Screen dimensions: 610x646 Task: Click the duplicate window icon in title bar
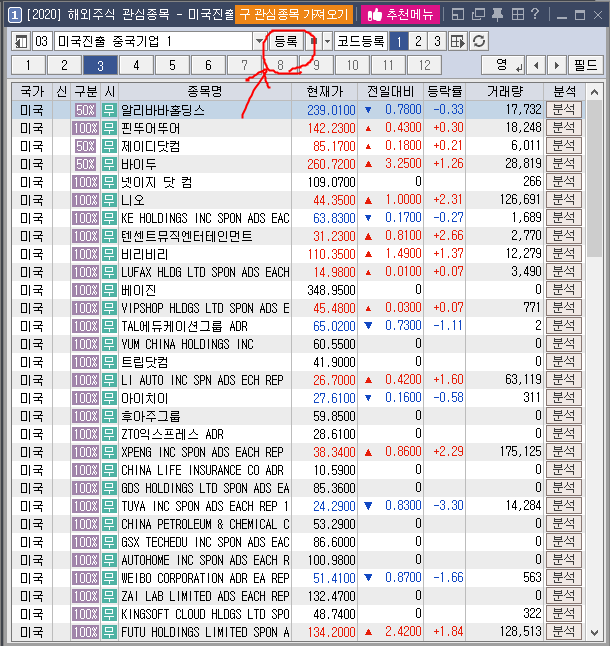[x=478, y=15]
